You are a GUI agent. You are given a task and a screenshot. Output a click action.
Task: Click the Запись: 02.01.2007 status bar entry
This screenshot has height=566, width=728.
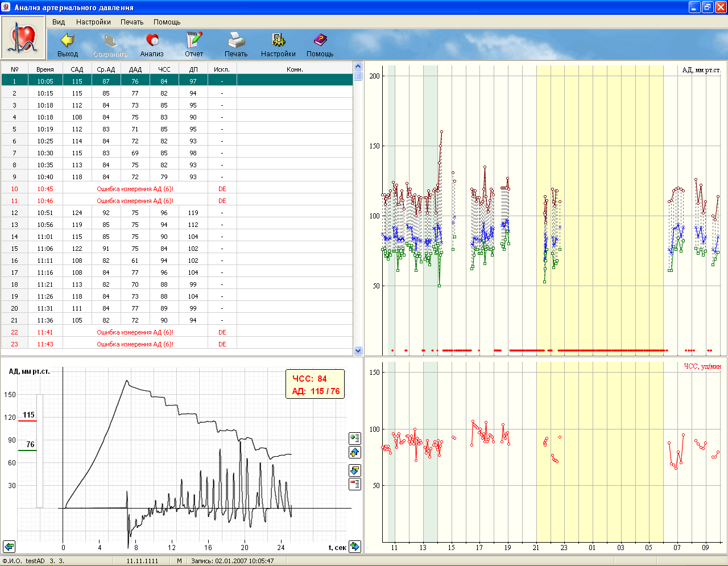pos(233,561)
